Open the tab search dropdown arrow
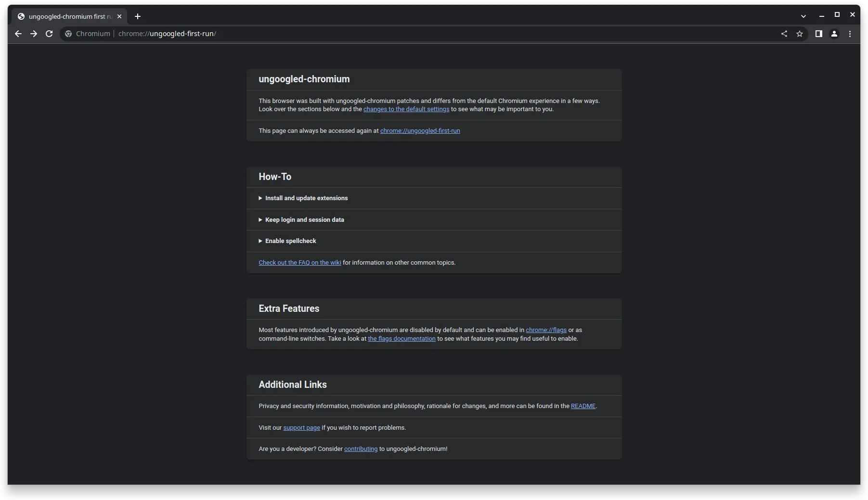868x500 pixels. click(x=803, y=16)
